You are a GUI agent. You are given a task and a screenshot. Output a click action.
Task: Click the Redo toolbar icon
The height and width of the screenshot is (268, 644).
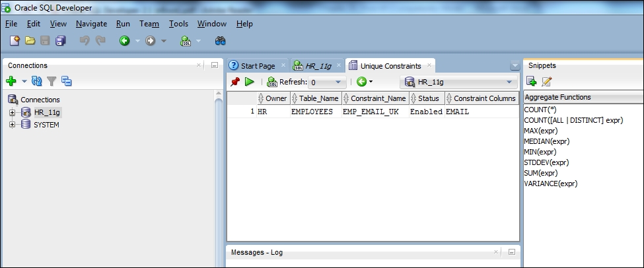[x=100, y=41]
